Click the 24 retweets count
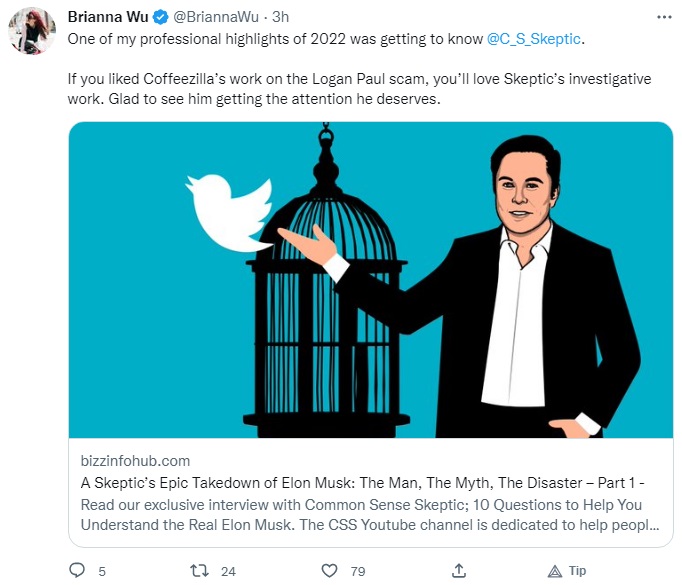This screenshot has width=682, height=585. [228, 571]
